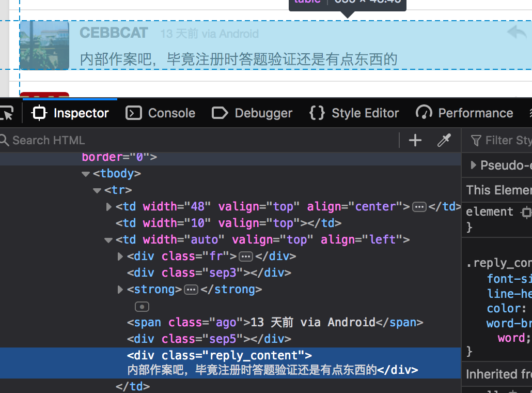This screenshot has height=393, width=532.
Task: Open the CEBBCAT username link
Action: [x=114, y=33]
